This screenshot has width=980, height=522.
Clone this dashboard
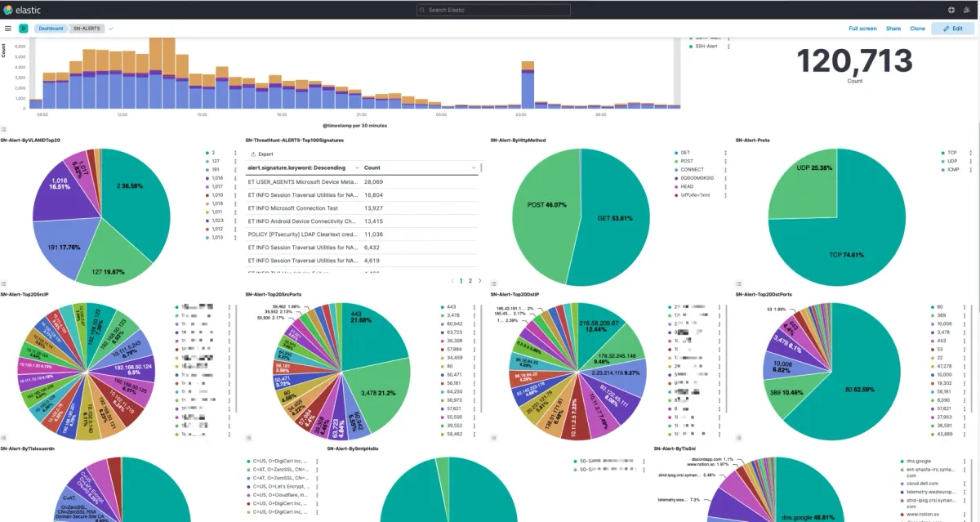click(918, 28)
